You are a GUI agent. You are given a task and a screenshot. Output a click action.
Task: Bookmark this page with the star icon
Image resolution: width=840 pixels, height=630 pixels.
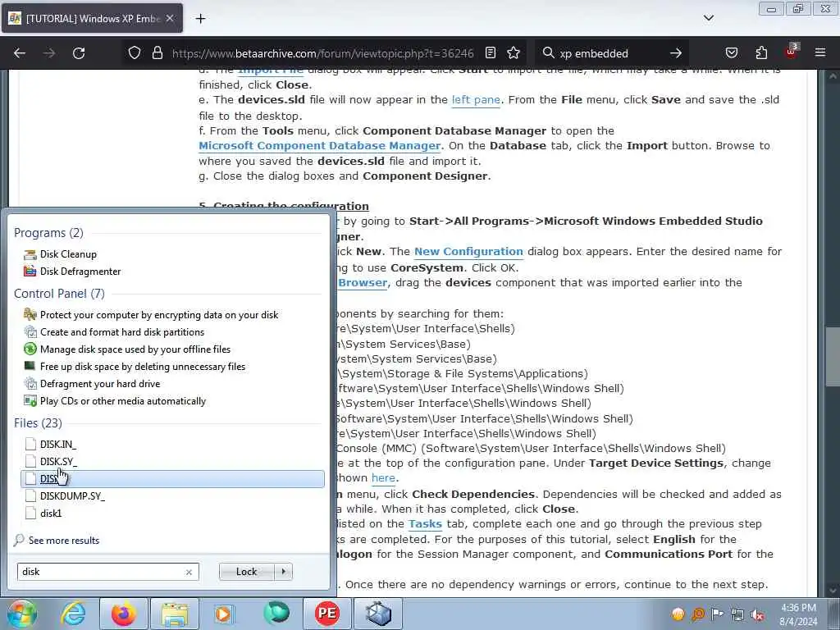click(x=514, y=53)
